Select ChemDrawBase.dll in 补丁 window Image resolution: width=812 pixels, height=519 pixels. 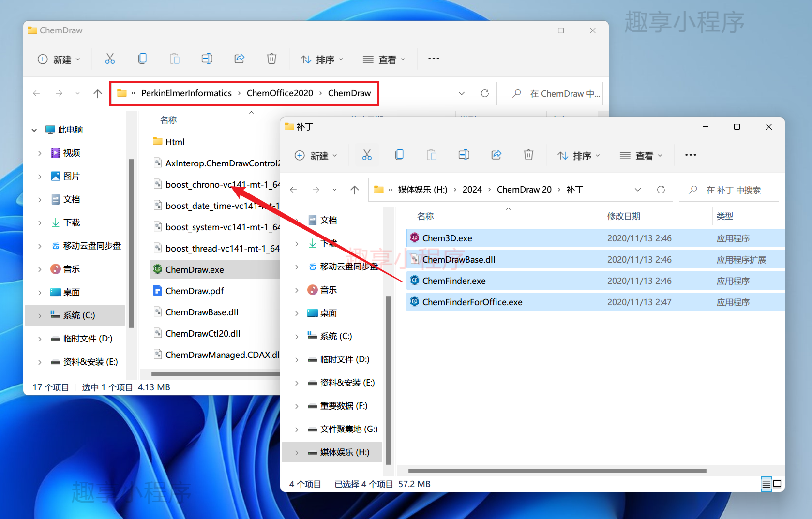(595, 259)
